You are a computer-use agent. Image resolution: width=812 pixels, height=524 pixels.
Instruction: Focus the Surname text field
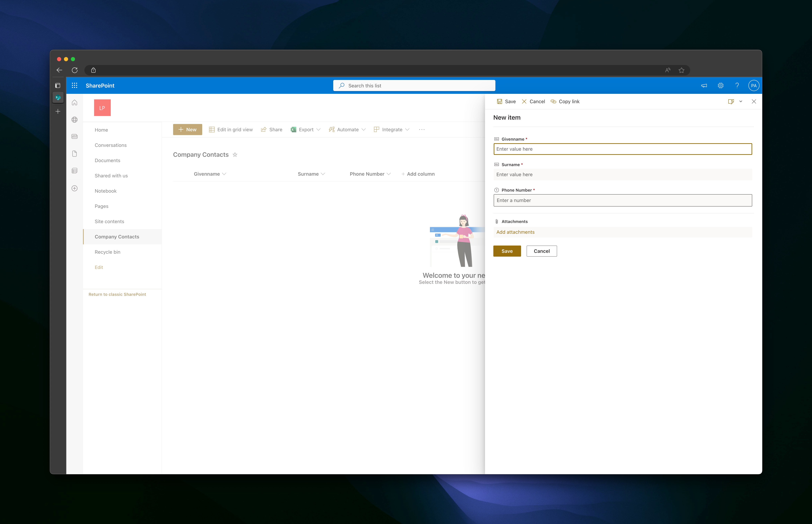pyautogui.click(x=623, y=175)
